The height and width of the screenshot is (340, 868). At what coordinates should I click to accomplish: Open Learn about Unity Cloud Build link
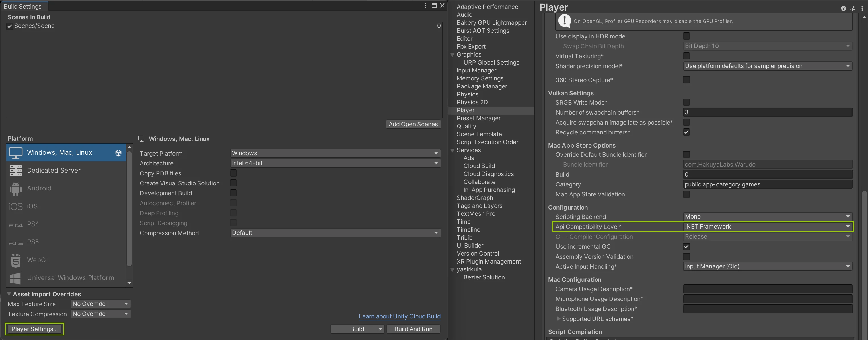coord(399,316)
